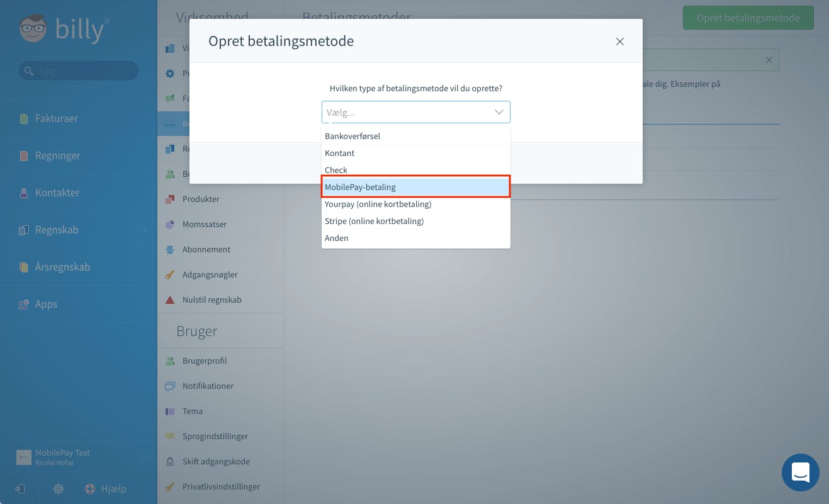Viewport: 829px width, 504px height.
Task: Click the Adgangsnøgler key icon
Action: point(170,275)
